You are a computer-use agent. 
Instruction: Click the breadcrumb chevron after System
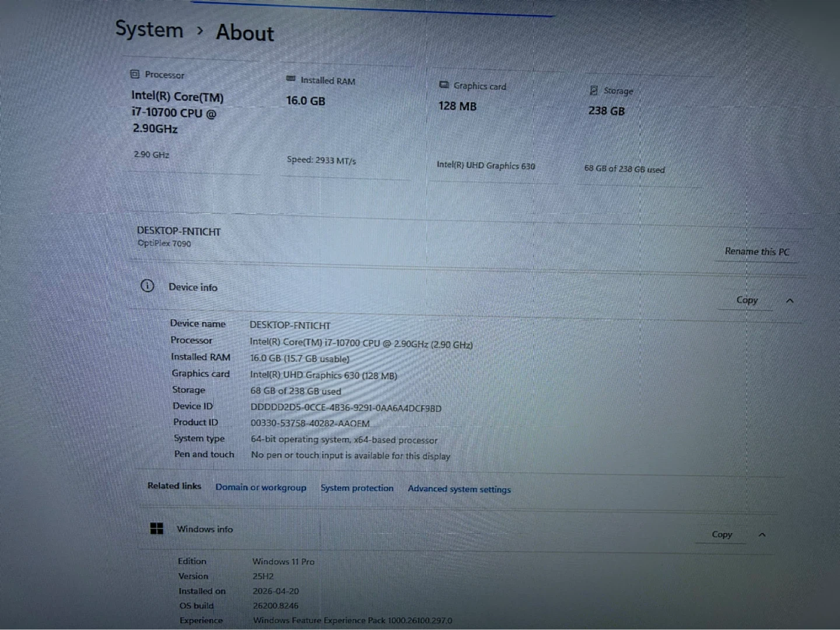tap(200, 30)
